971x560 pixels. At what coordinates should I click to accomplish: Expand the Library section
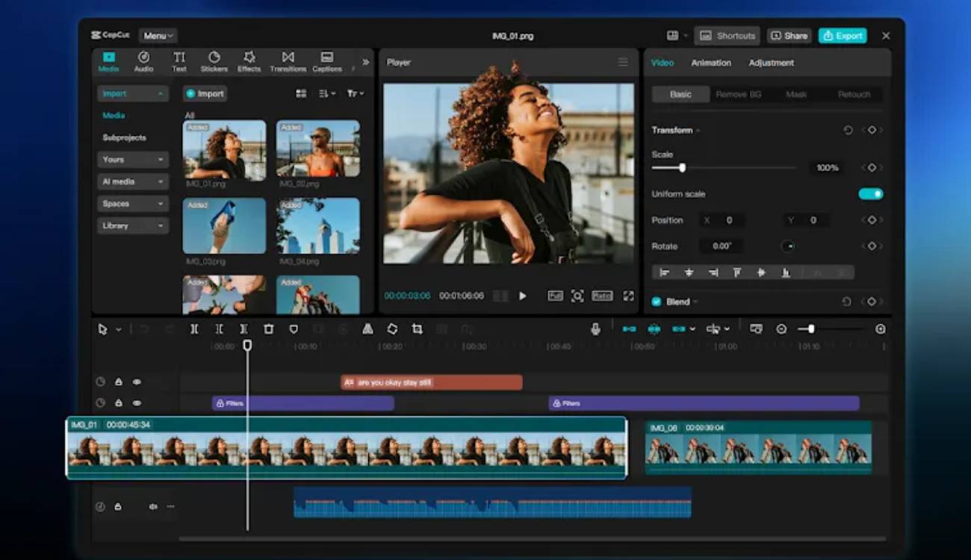click(x=133, y=225)
